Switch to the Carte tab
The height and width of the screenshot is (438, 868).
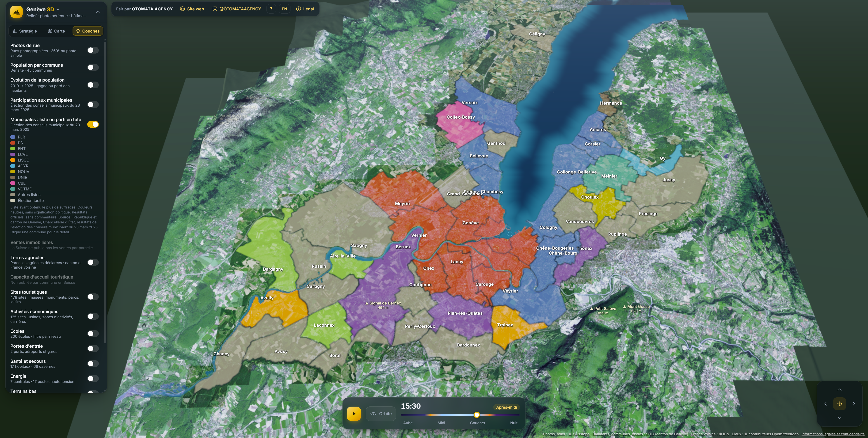[x=56, y=31]
